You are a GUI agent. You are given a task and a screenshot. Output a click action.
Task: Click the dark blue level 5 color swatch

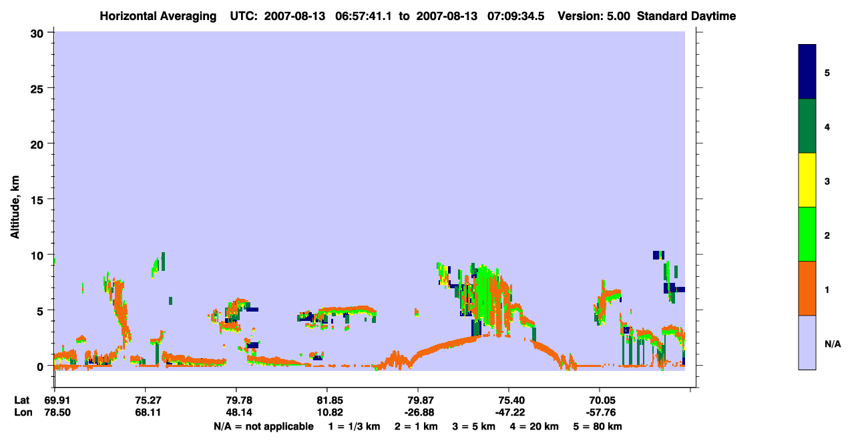pyautogui.click(x=807, y=71)
